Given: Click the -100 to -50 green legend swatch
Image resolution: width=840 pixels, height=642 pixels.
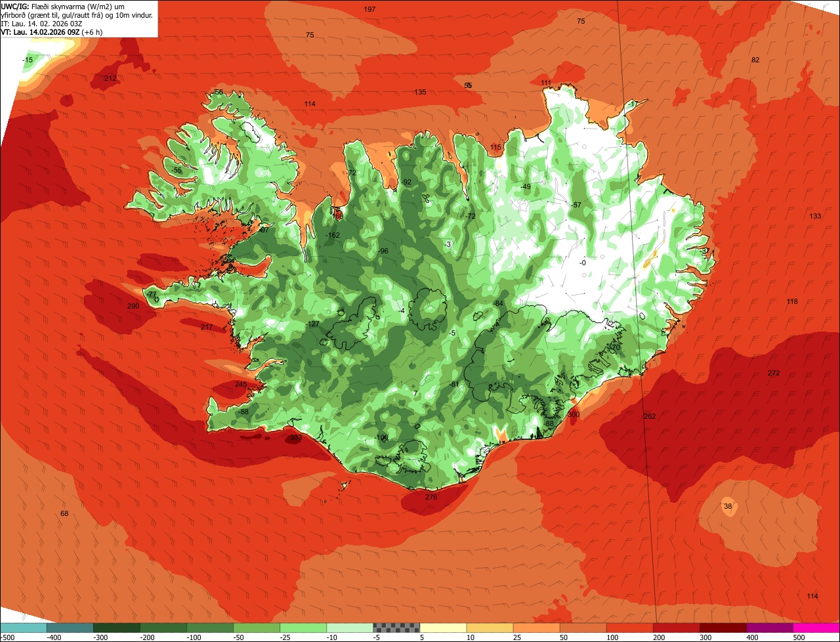Looking at the screenshot, I should coord(210,628).
